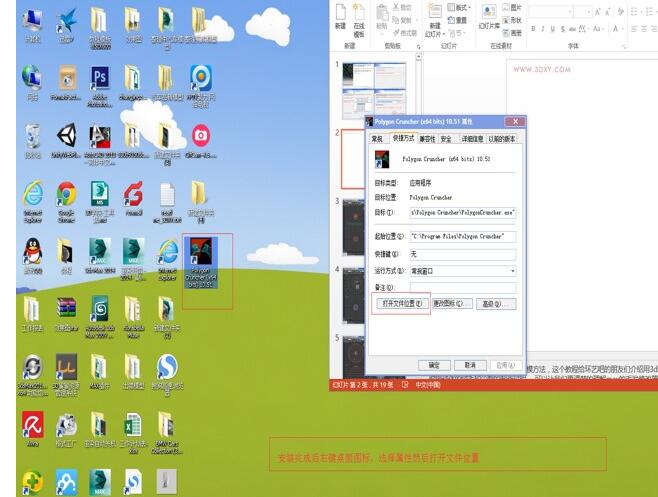Click Advanced (高级) button in properties dialog
This screenshot has width=658, height=497.
[496, 303]
